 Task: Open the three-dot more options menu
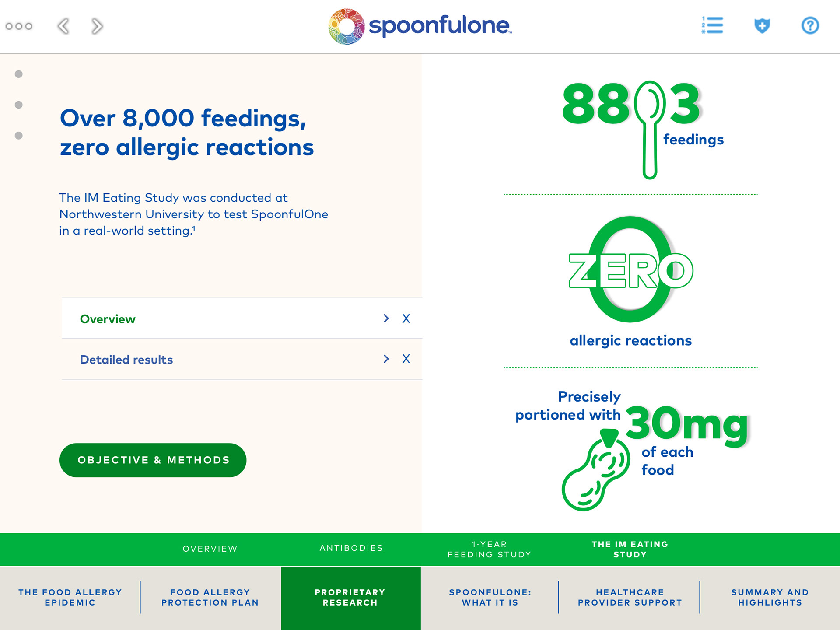click(19, 26)
